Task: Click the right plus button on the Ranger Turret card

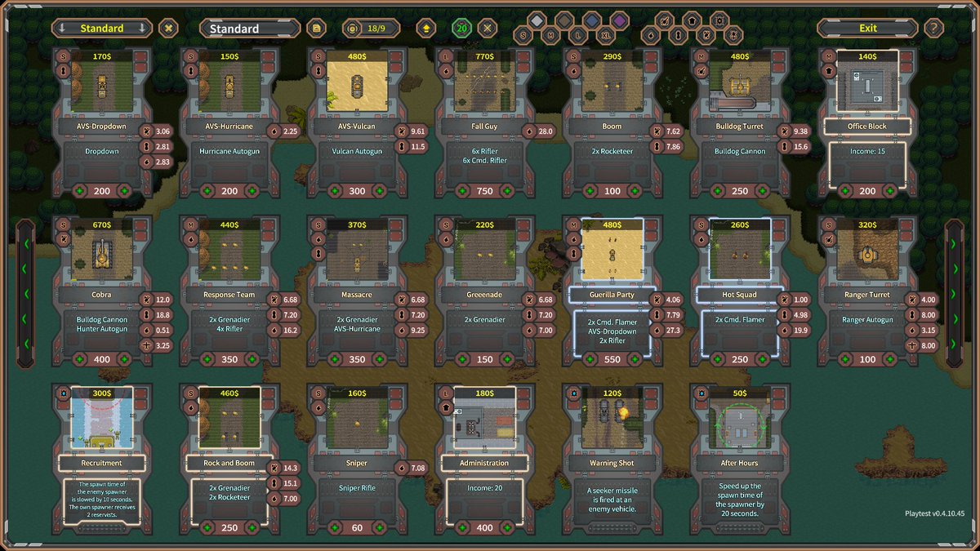Action: [889, 359]
